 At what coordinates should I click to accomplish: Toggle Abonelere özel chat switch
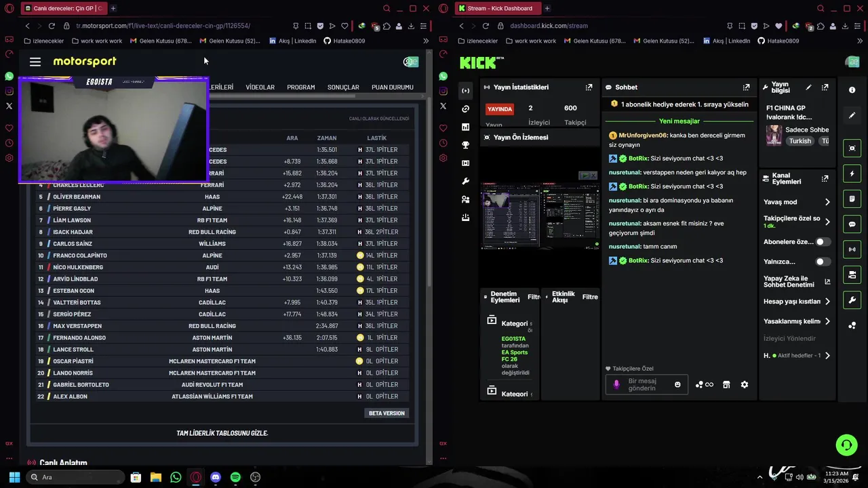click(x=823, y=242)
